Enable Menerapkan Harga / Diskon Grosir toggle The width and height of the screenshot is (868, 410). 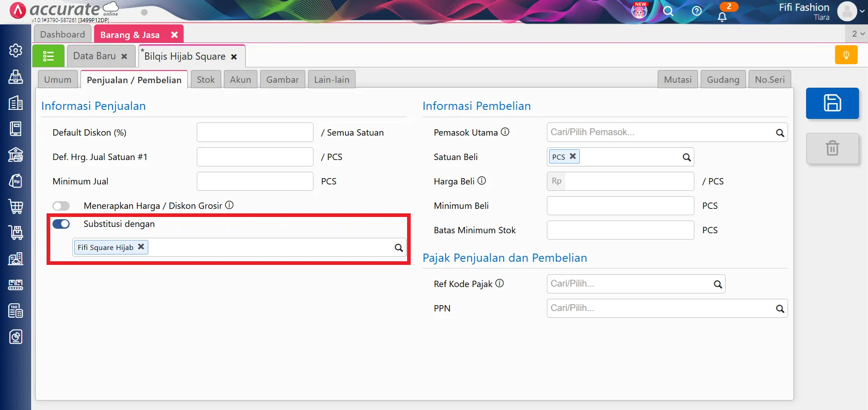61,206
